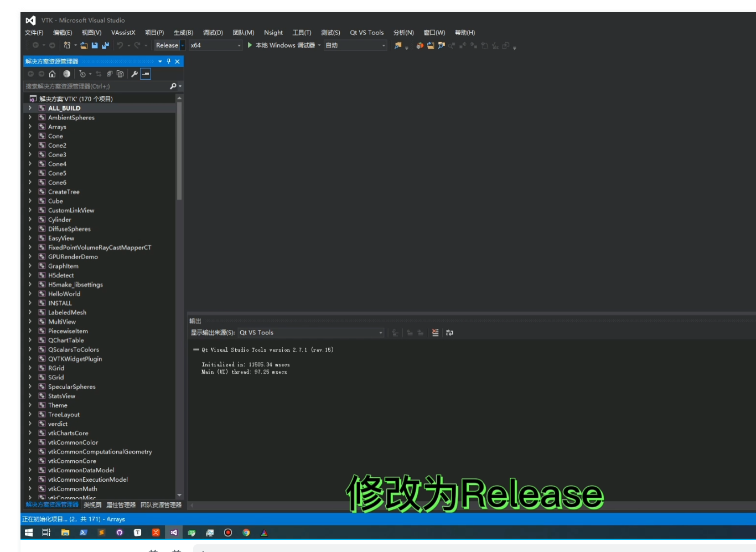The height and width of the screenshot is (552, 756).
Task: Expand the vtkCommonCore project node
Action: click(x=30, y=461)
